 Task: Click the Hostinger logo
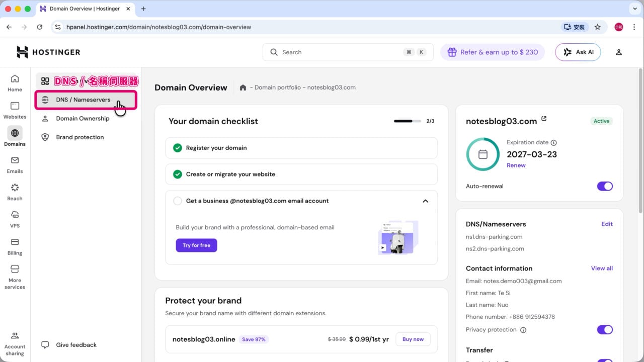(48, 52)
